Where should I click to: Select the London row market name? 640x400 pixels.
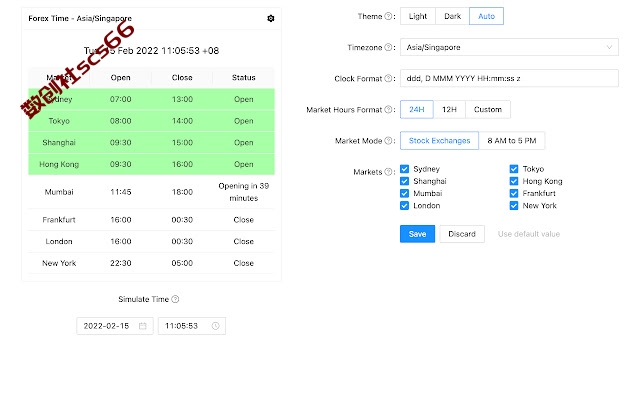point(59,241)
